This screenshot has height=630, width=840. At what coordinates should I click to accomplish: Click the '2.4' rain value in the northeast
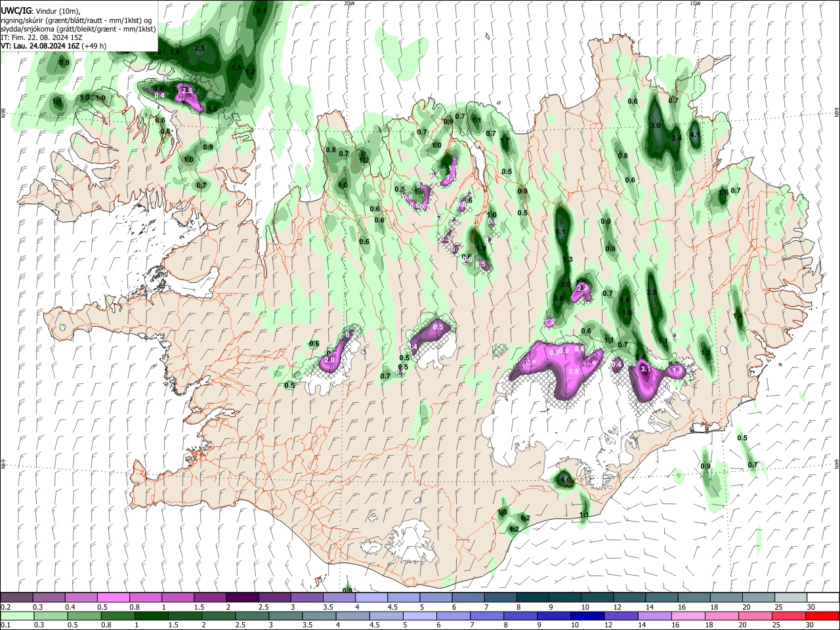coord(677,138)
